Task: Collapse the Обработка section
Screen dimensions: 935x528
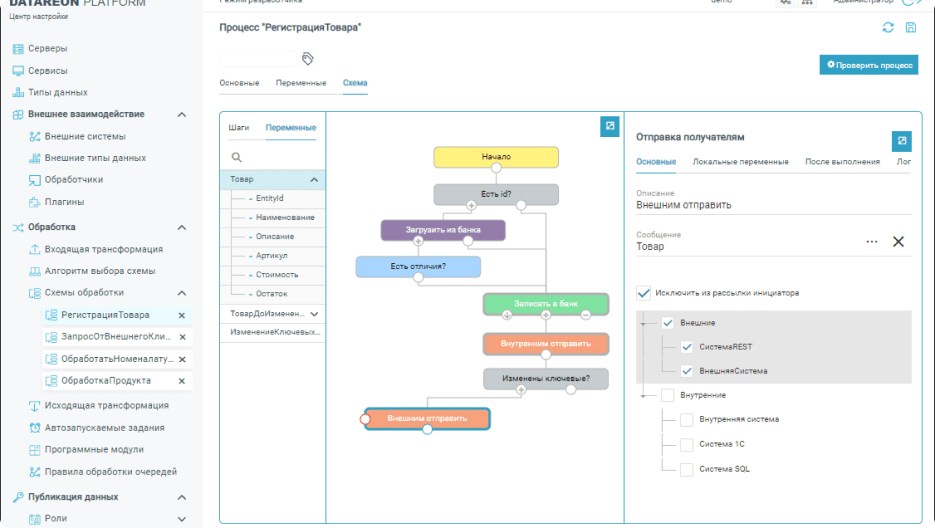Action: tap(182, 227)
